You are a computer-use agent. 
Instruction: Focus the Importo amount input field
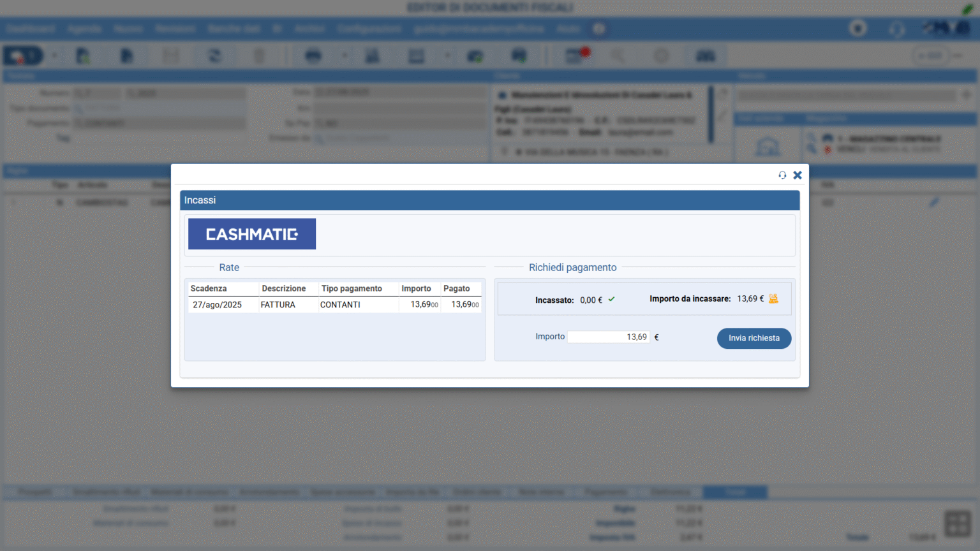(x=608, y=337)
